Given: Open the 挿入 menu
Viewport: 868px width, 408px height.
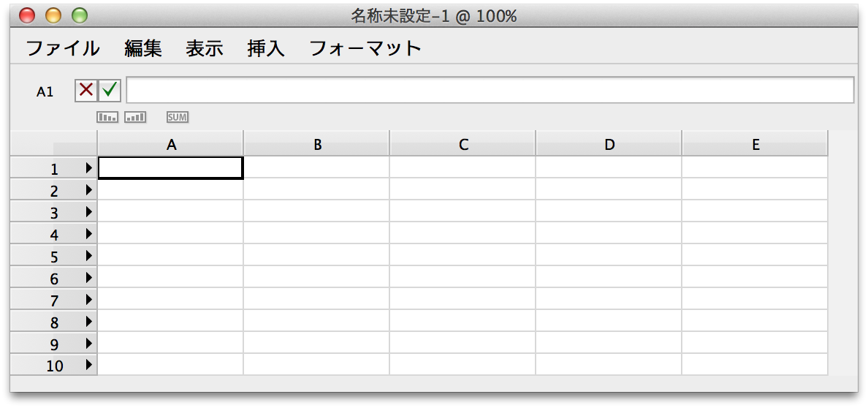Looking at the screenshot, I should click(266, 49).
